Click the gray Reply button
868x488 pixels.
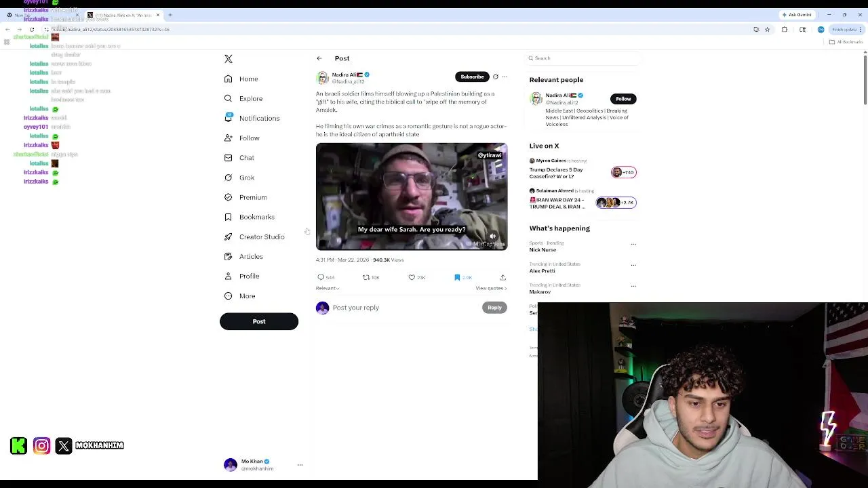click(x=494, y=308)
